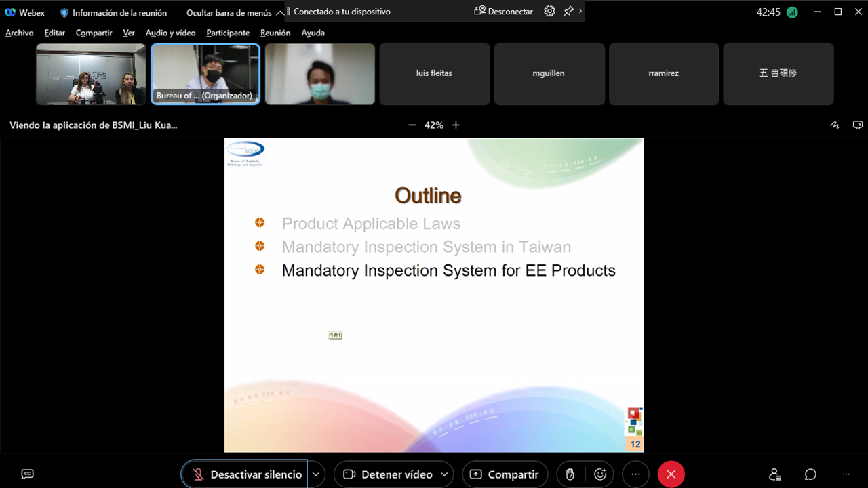Select the video of man with teal mask
This screenshot has width=868, height=488.
320,74
